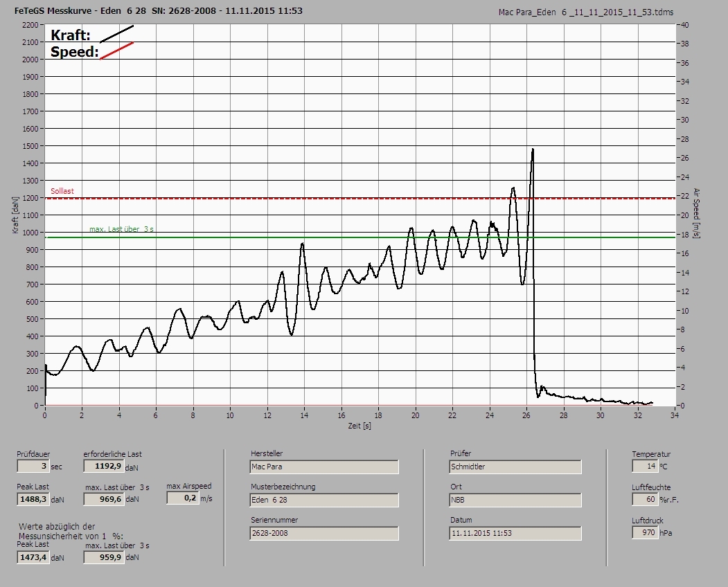Click the Luftdruck label
This screenshot has width=728, height=587.
(x=647, y=521)
